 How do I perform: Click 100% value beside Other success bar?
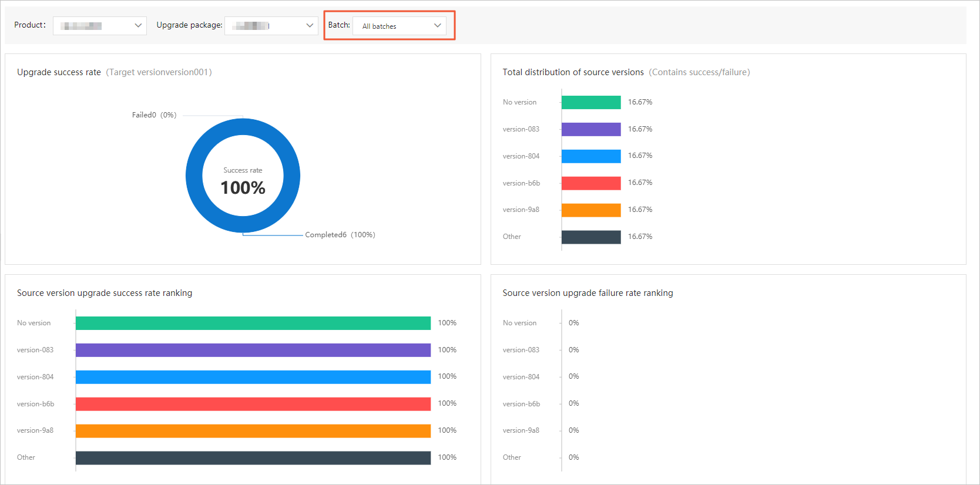coord(447,457)
